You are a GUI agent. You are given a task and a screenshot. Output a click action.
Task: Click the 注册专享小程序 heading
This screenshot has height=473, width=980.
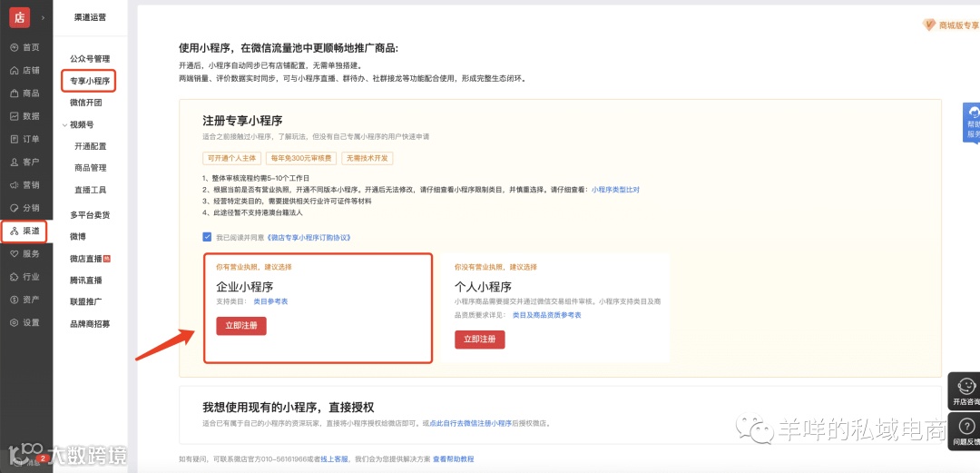point(242,120)
